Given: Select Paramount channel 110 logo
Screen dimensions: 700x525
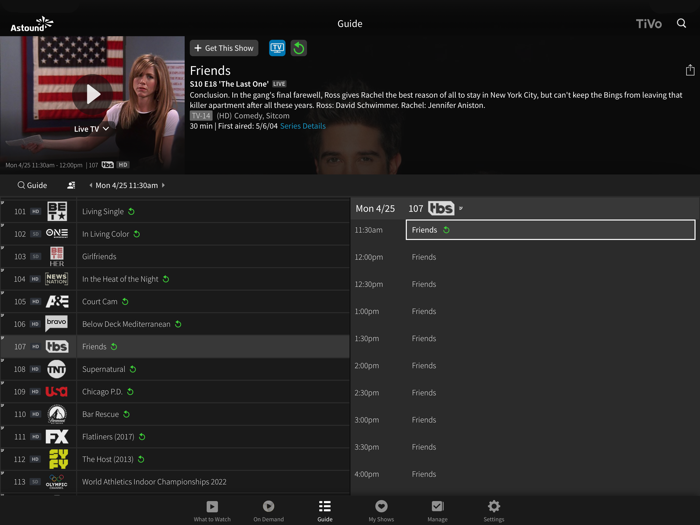Looking at the screenshot, I should coord(57,414).
